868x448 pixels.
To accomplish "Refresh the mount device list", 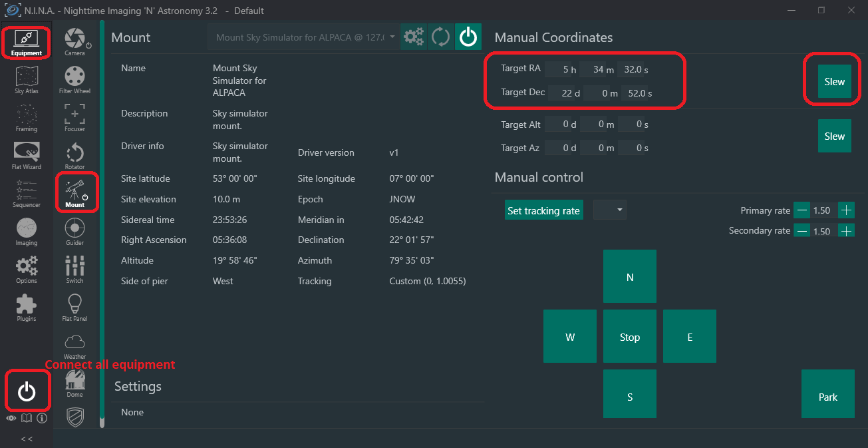I will coord(440,37).
